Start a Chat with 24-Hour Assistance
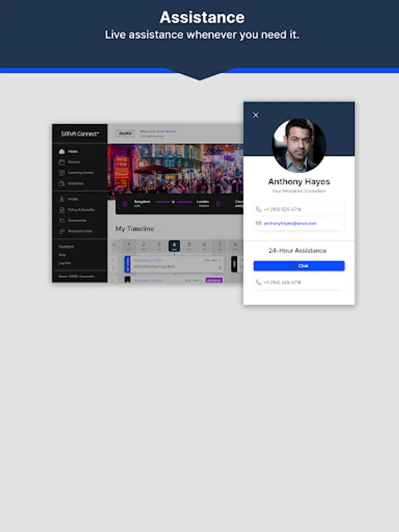Image resolution: width=399 pixels, height=532 pixels. [x=299, y=265]
